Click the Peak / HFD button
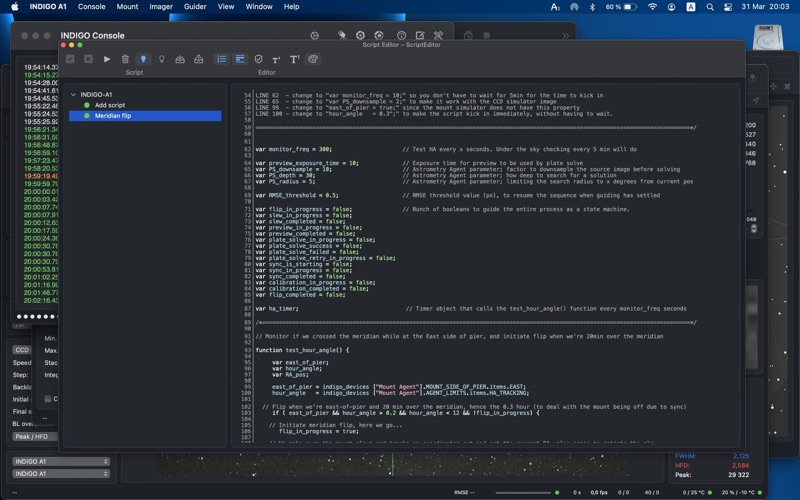Screen dimensions: 800x500 [31, 436]
